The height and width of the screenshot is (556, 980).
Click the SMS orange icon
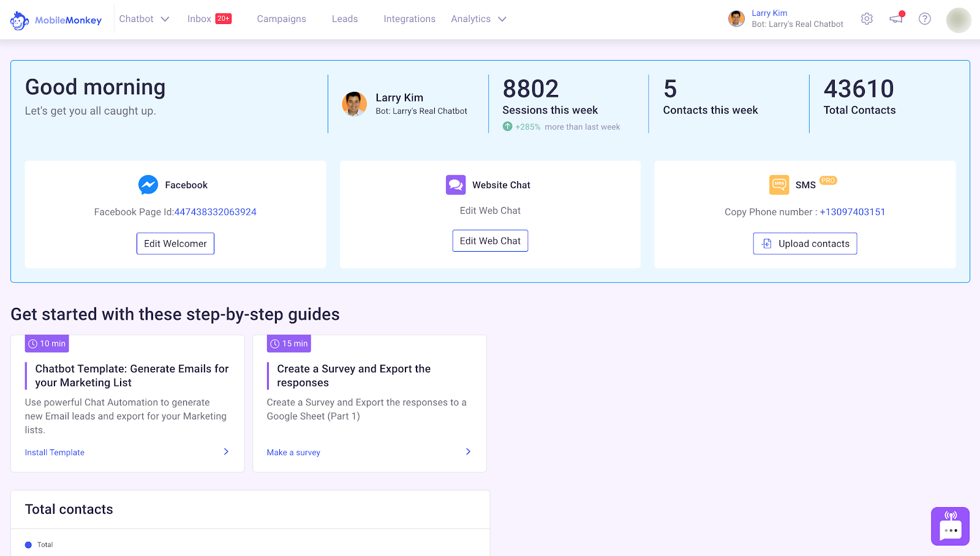(x=779, y=185)
